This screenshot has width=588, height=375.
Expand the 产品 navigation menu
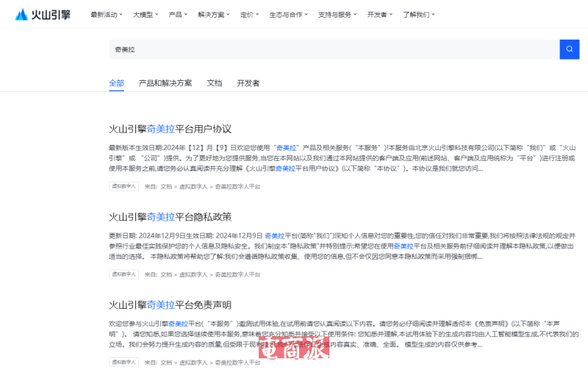pos(178,15)
